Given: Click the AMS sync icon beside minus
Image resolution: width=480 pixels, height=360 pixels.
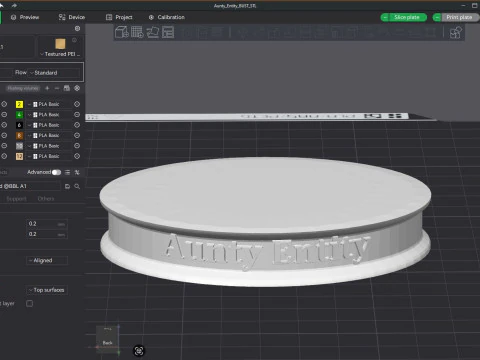Looking at the screenshot, I should tap(67, 88).
